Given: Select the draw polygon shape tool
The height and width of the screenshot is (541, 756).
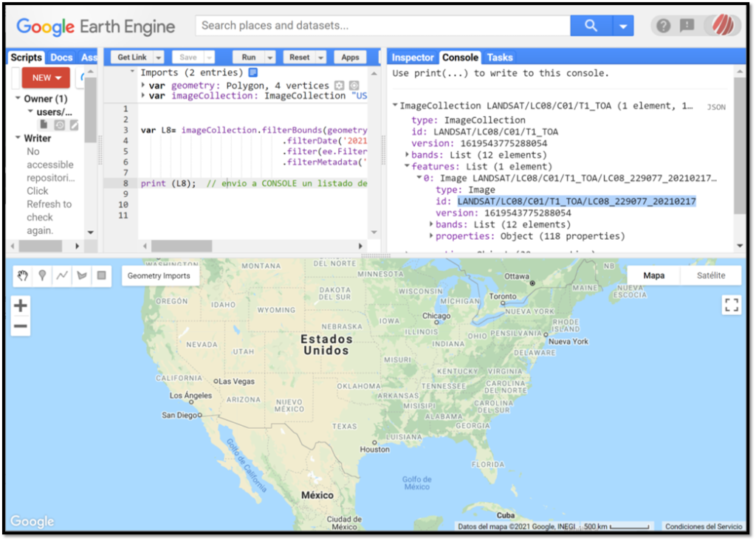Looking at the screenshot, I should (x=82, y=276).
